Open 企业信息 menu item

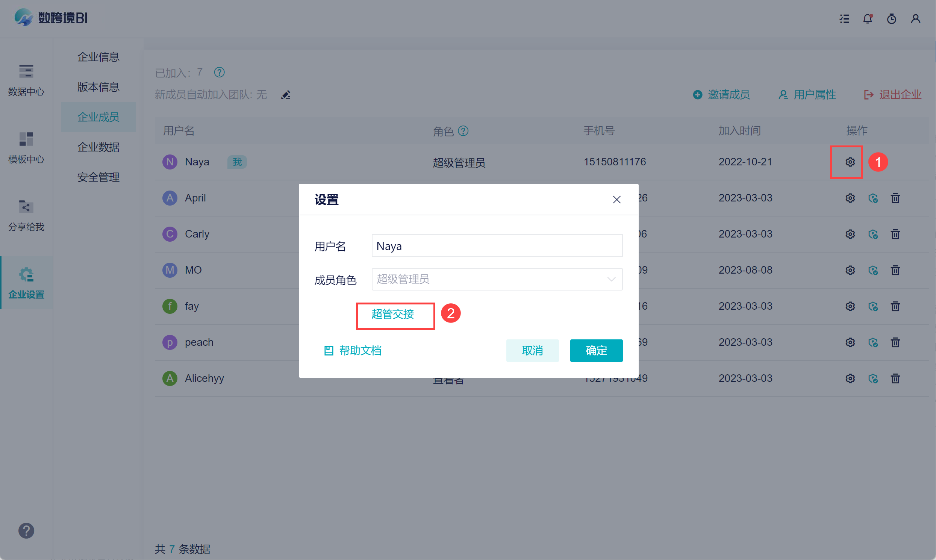point(98,57)
